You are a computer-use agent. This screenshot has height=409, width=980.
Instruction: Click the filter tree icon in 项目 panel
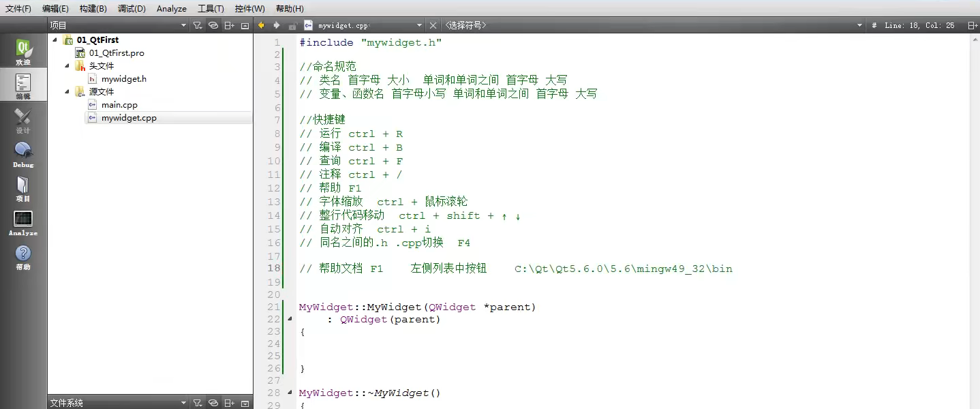197,25
